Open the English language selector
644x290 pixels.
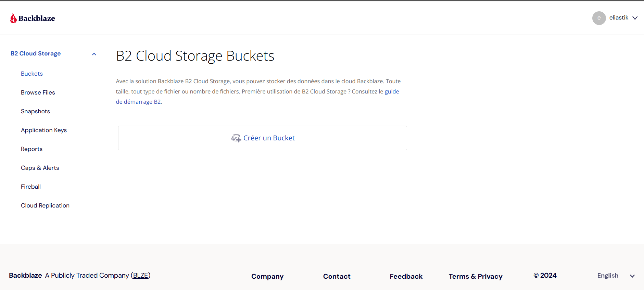pos(616,276)
